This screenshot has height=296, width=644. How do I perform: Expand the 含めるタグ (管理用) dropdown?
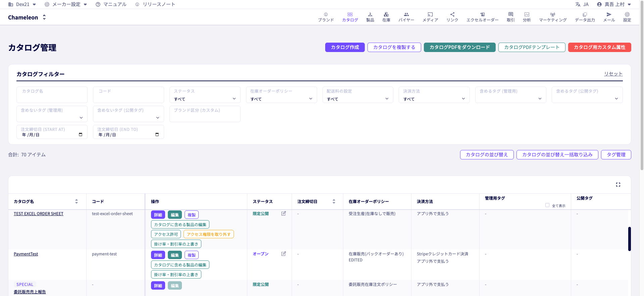(511, 95)
